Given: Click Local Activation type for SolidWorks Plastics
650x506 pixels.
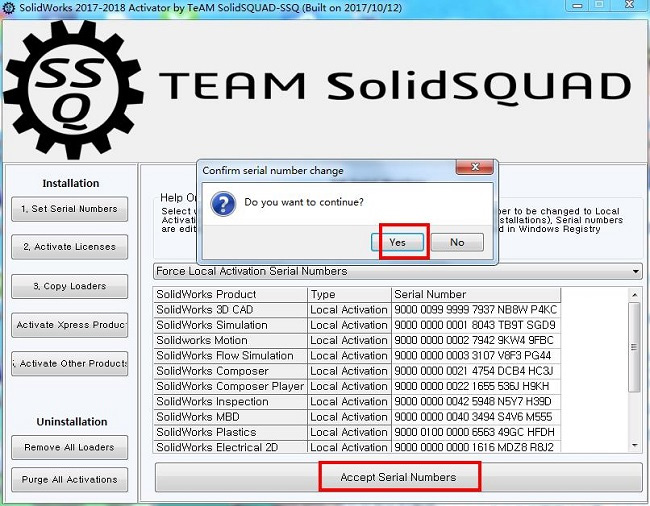Looking at the screenshot, I should coord(349,432).
